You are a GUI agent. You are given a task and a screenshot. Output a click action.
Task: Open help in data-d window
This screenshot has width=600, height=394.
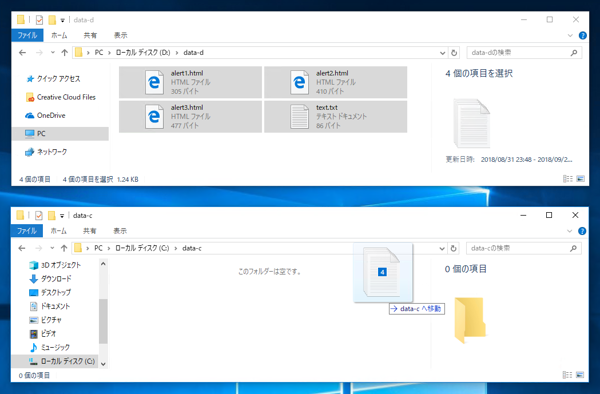(582, 36)
